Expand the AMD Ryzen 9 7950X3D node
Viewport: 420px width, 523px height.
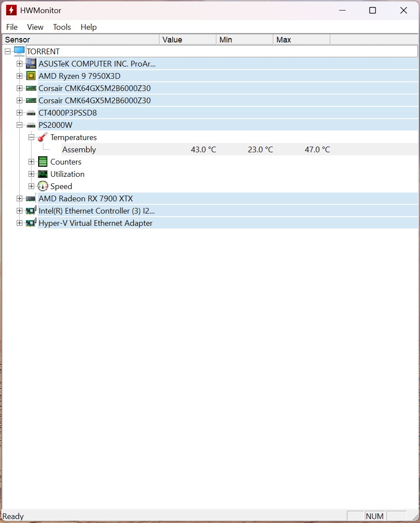(x=19, y=76)
